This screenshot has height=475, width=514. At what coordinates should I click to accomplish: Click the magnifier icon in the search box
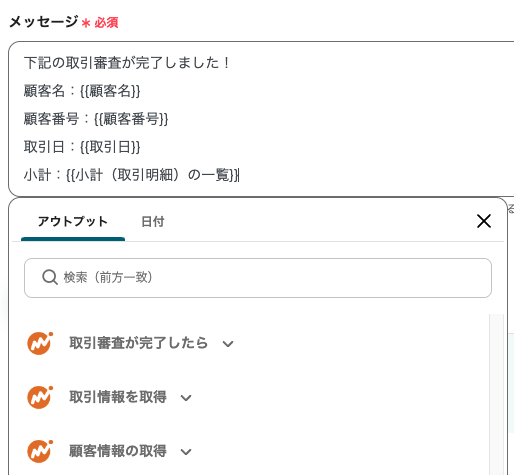pyautogui.click(x=50, y=277)
